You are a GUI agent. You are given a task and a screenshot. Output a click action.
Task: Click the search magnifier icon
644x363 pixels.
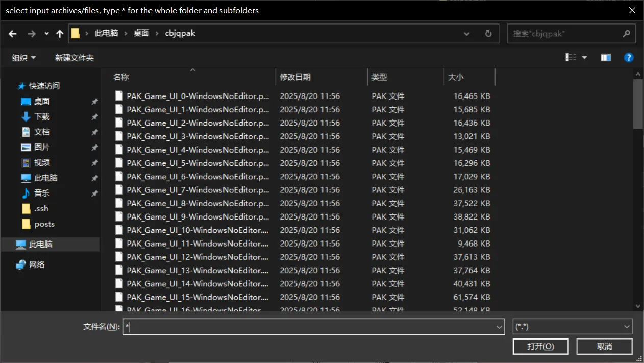pos(626,34)
